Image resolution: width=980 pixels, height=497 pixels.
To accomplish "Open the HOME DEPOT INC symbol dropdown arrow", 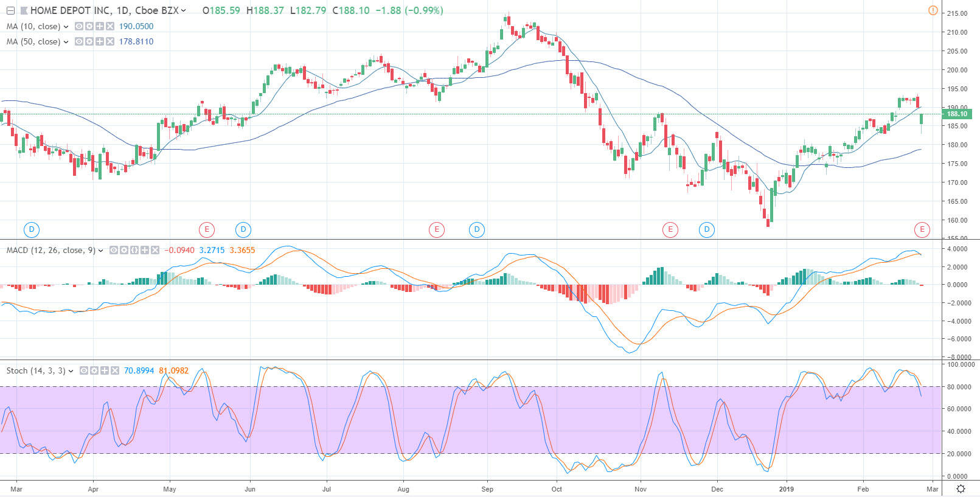I will pyautogui.click(x=184, y=11).
